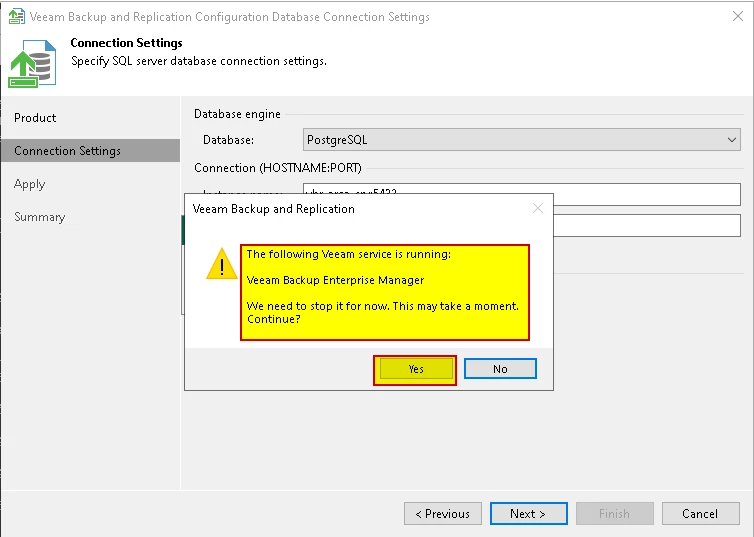Click the warning triangle icon
The width and height of the screenshot is (754, 537).
pyautogui.click(x=221, y=263)
